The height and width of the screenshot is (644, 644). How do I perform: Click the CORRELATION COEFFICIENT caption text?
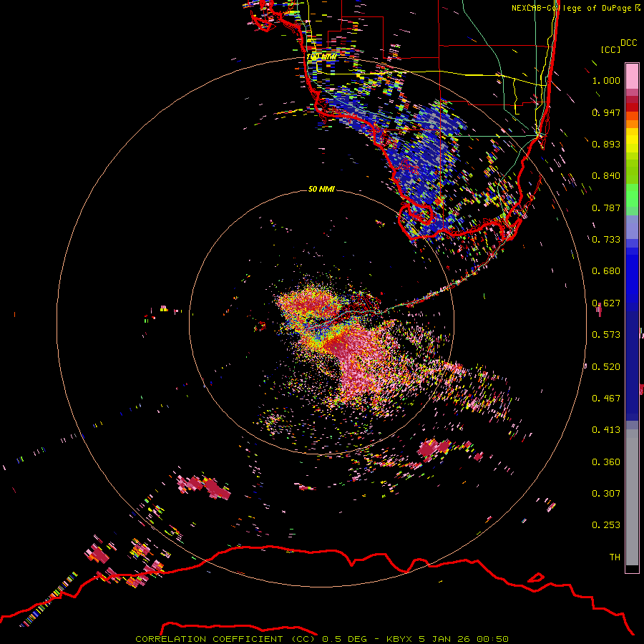pyautogui.click(x=209, y=639)
